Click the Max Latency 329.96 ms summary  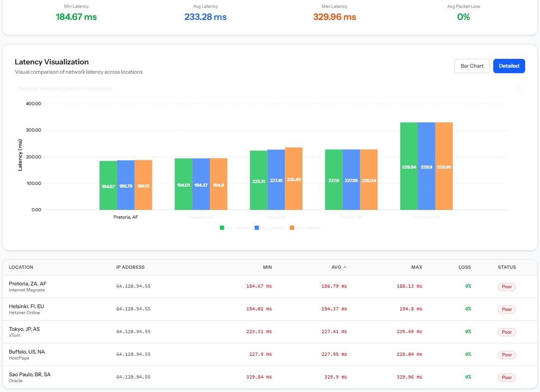[334, 17]
